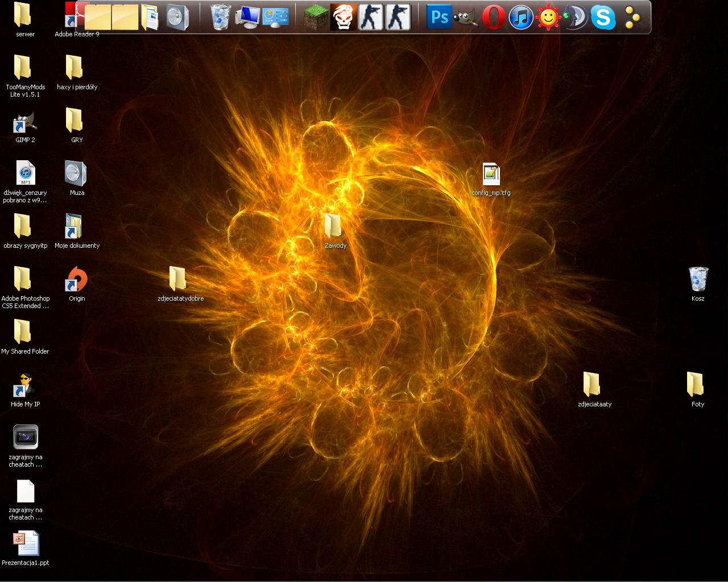This screenshot has width=728, height=582.
Task: Select the haxy i pierdoły folder
Action: click(x=77, y=73)
